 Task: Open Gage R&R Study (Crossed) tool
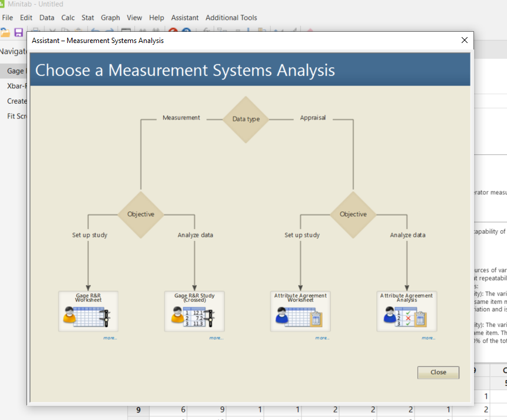194,311
